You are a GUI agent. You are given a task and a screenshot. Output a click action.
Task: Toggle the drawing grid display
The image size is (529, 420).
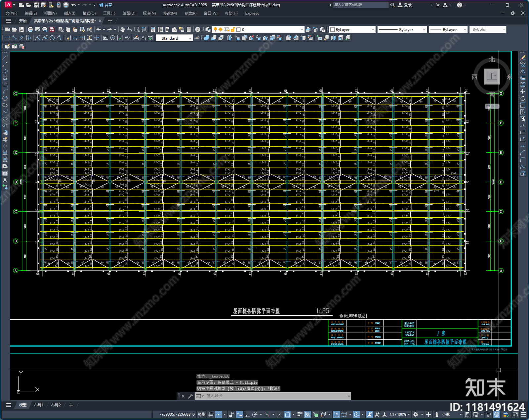(x=211, y=414)
